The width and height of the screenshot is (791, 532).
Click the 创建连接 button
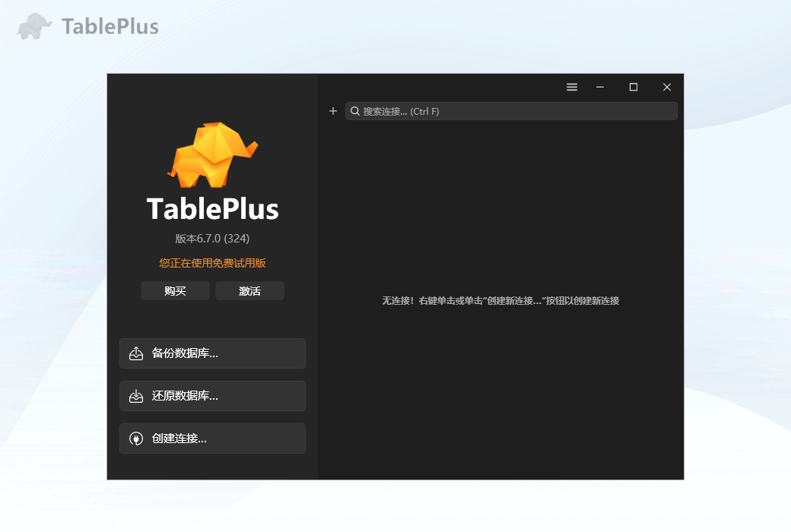212,438
